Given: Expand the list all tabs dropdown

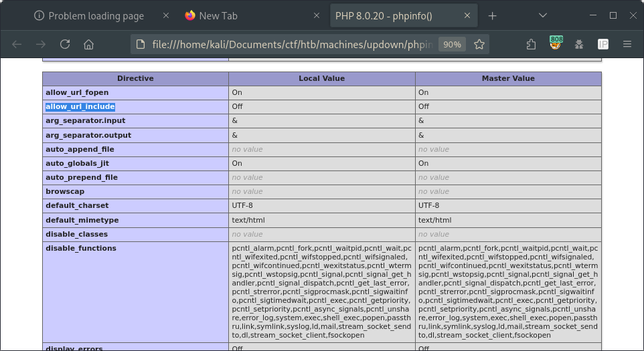Looking at the screenshot, I should coord(543,15).
